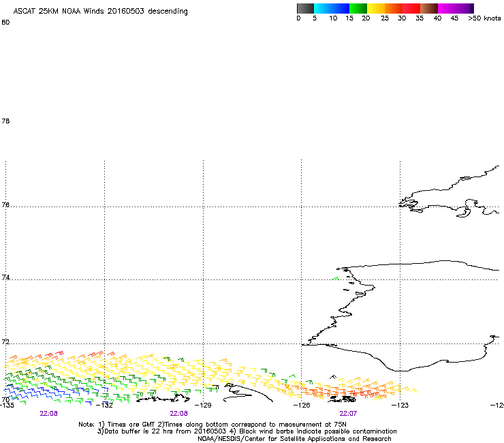Screen dimensions: 504x443
Task: Pick the magenta-purple 40–50 knot legend segment
Action: 456,8
